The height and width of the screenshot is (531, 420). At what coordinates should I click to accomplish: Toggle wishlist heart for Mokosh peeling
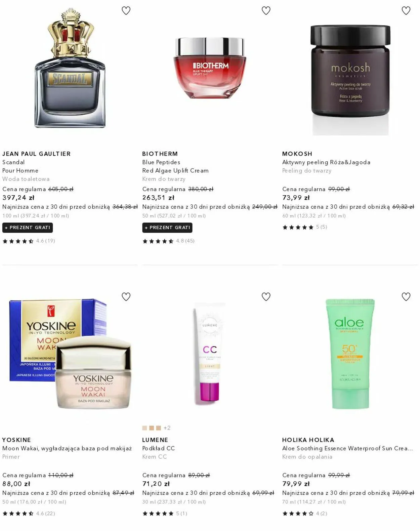click(x=406, y=11)
